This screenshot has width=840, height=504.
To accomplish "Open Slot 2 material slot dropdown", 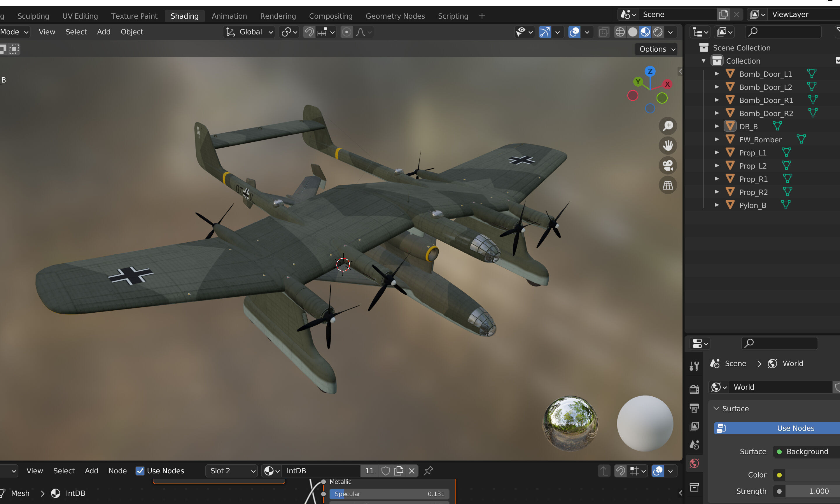I will pos(231,471).
